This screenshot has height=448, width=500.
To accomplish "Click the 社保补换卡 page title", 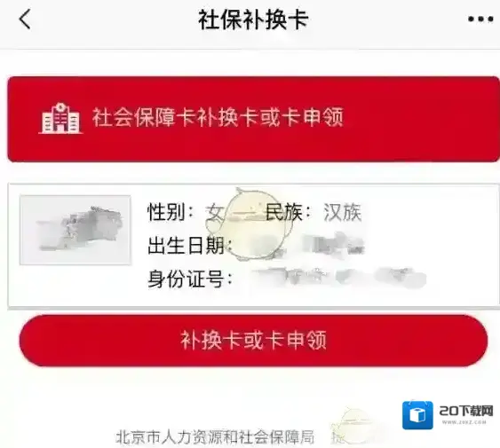I will click(x=253, y=20).
